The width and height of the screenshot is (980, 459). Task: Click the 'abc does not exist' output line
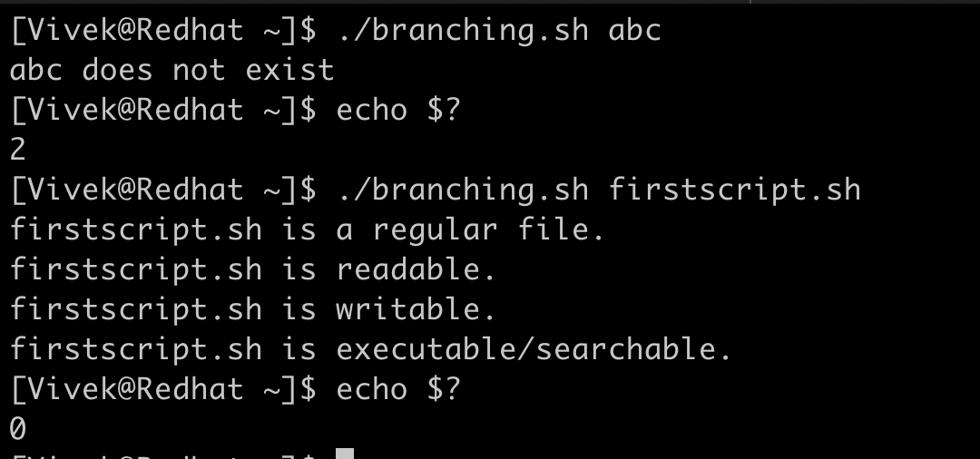[172, 70]
